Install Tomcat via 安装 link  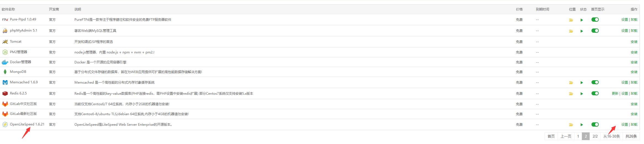point(634,42)
